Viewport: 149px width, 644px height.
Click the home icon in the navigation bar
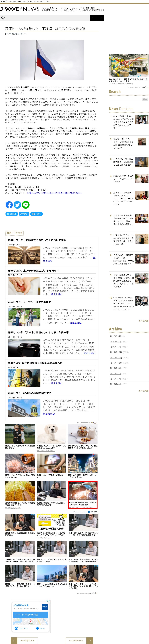click(x=3, y=18)
